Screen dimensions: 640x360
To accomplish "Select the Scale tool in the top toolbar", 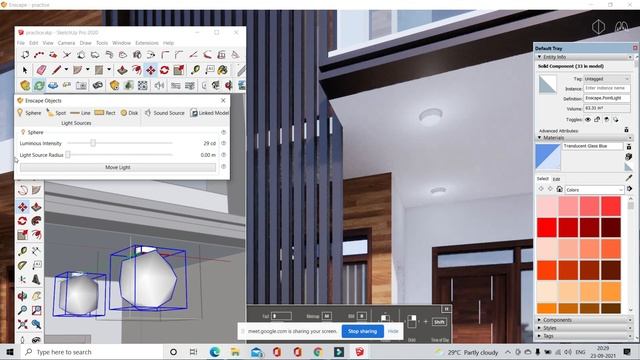I will point(179,70).
